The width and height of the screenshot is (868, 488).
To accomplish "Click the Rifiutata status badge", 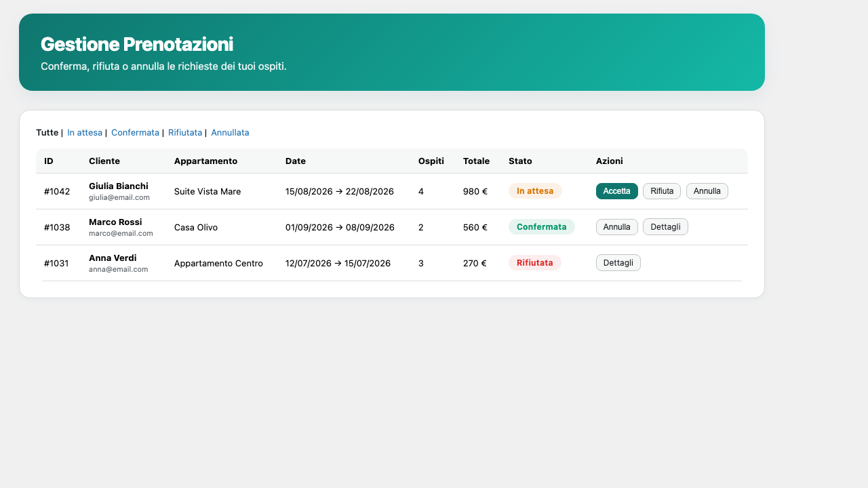I will click(535, 263).
